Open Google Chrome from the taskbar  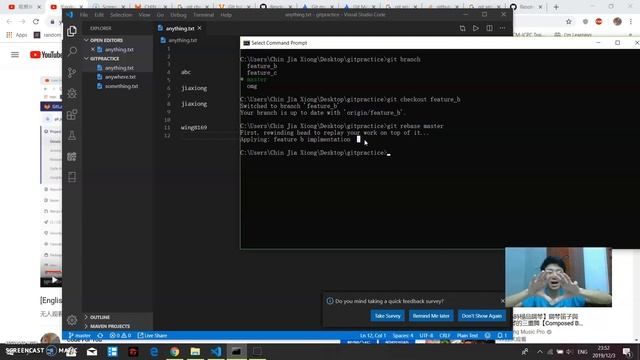pos(175,351)
